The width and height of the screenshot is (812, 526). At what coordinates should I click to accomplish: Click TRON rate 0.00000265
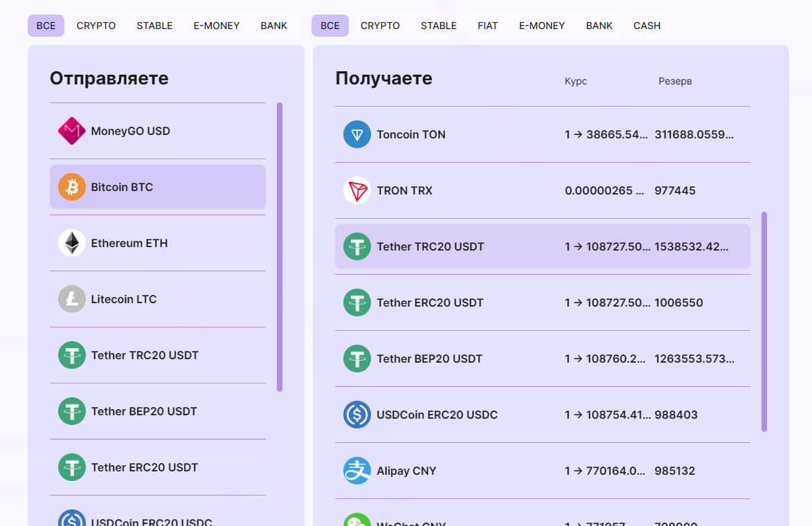604,190
